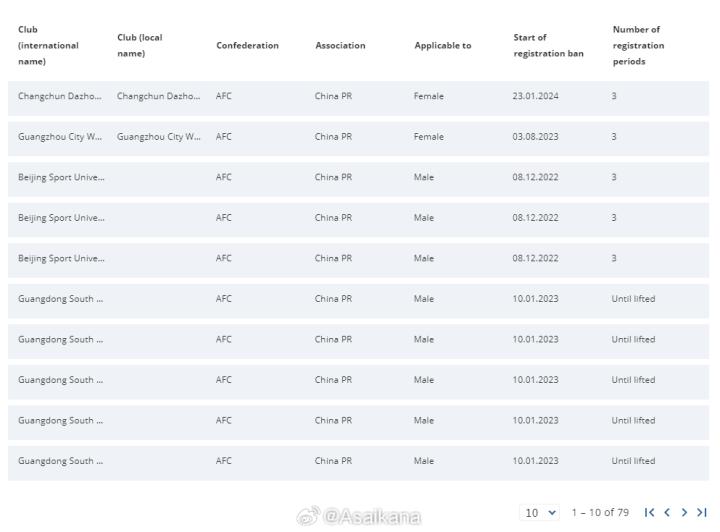Click the last Guangdong South row

[60, 461]
